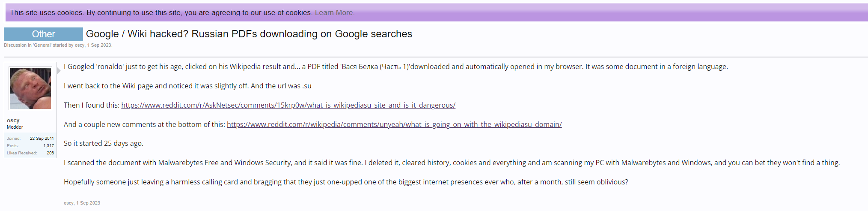This screenshot has width=868, height=211.
Task: View oscy's 1,317 posts count
Action: point(48,146)
